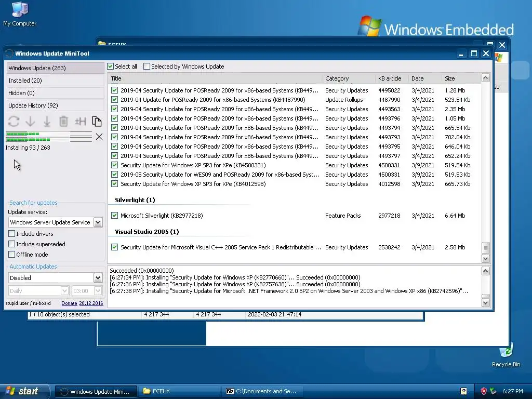Uncheck the Microsoft Silverlight (KB2977218) update
The height and width of the screenshot is (399, 532).
pyautogui.click(x=114, y=216)
